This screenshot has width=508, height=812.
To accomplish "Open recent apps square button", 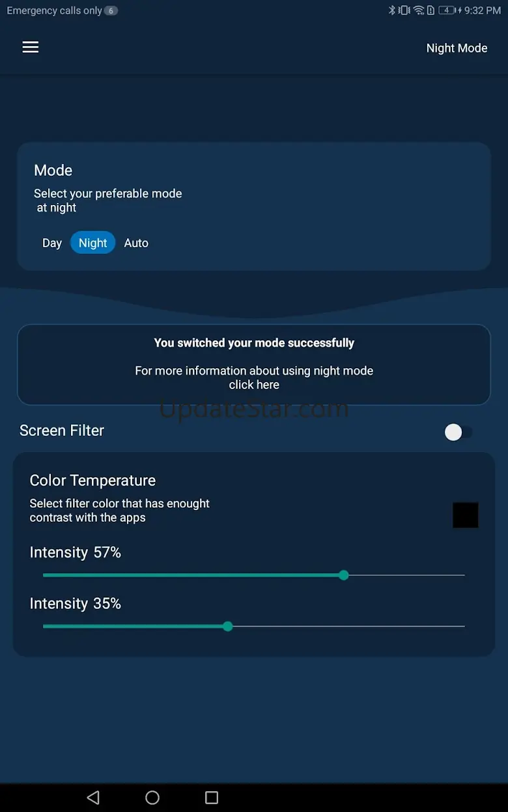I will [x=212, y=797].
